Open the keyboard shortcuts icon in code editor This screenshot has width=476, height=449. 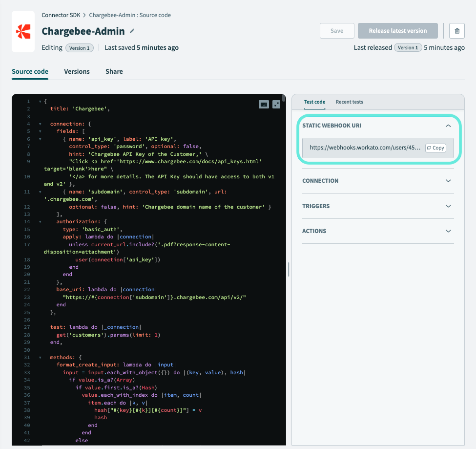click(x=264, y=105)
